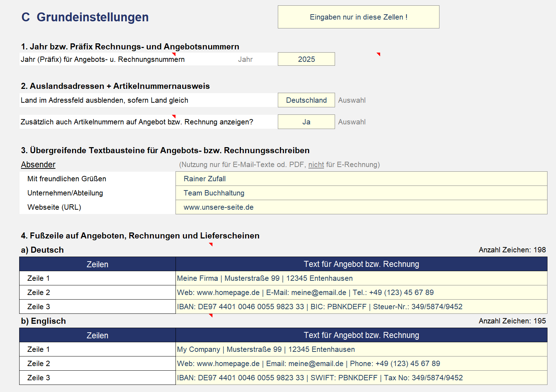556x392 pixels.
Task: Select the Eingaben nur in diese Zellen box
Action: pyautogui.click(x=358, y=17)
